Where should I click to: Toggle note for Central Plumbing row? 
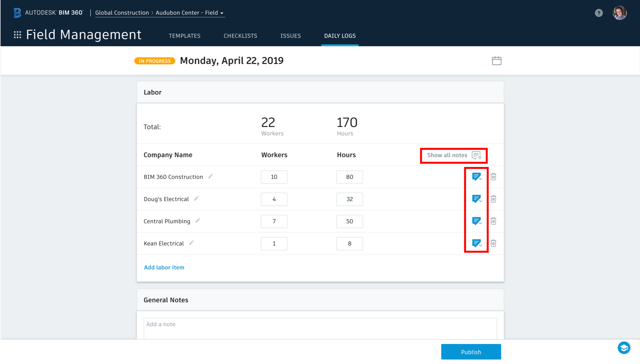point(477,221)
